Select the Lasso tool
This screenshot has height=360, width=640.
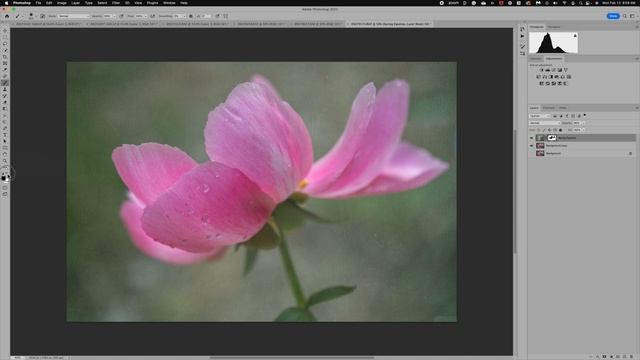tap(5, 44)
